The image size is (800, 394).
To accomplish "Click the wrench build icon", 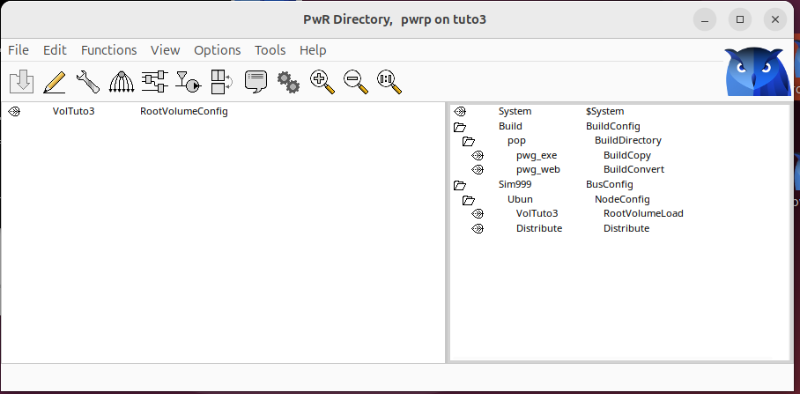I will point(88,82).
